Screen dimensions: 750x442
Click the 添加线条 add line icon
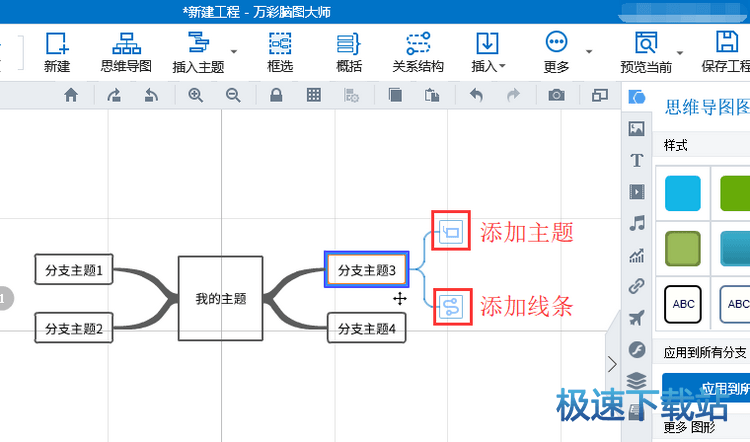[452, 307]
